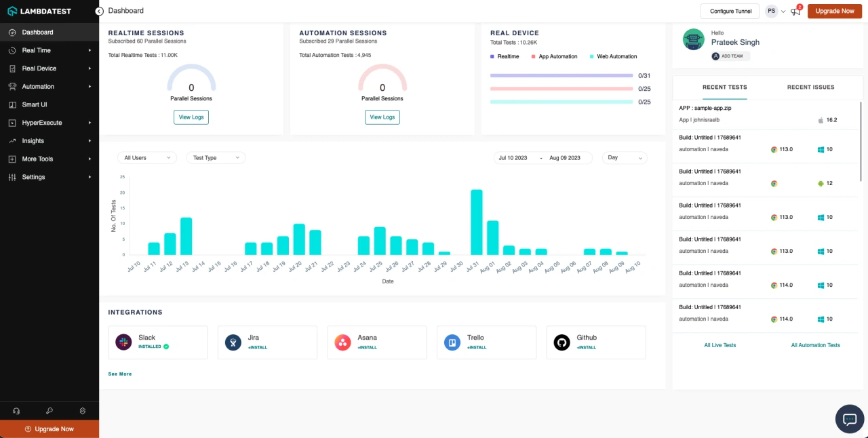Toggle the App Automation legend item
Viewport: 868px width, 438px height.
point(554,57)
